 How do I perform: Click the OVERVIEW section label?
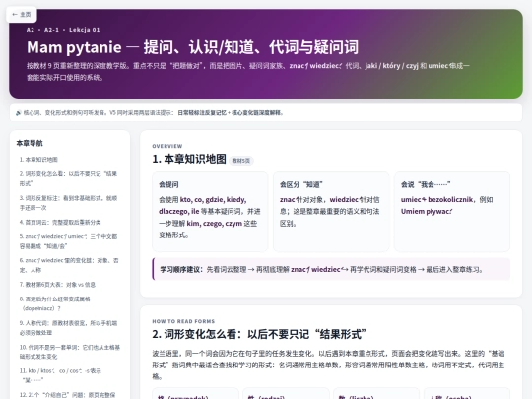tap(167, 146)
